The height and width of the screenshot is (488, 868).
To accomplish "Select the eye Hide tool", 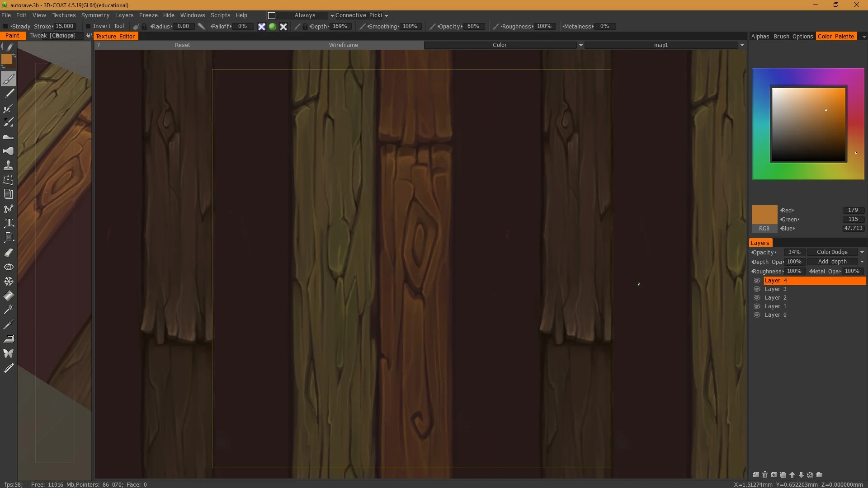I will pos(9,267).
